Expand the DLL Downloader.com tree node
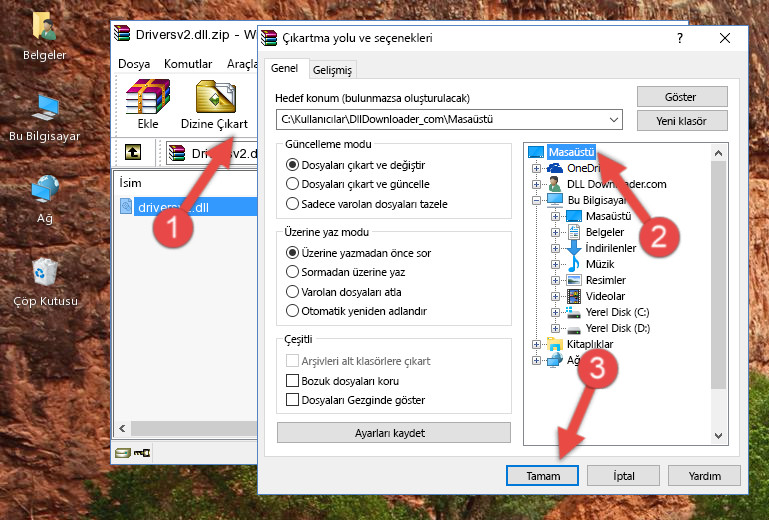Viewport: 769px width, 520px height. tap(536, 184)
